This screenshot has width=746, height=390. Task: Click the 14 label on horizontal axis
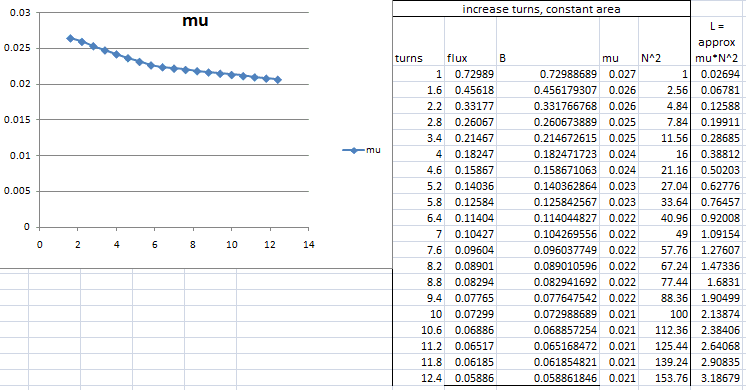[x=309, y=244]
